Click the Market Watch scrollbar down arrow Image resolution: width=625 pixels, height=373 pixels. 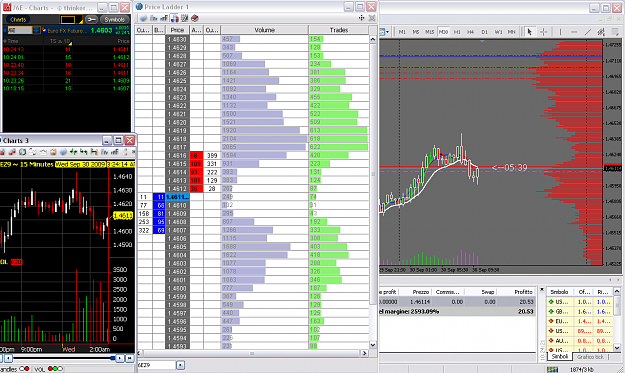[x=617, y=348]
